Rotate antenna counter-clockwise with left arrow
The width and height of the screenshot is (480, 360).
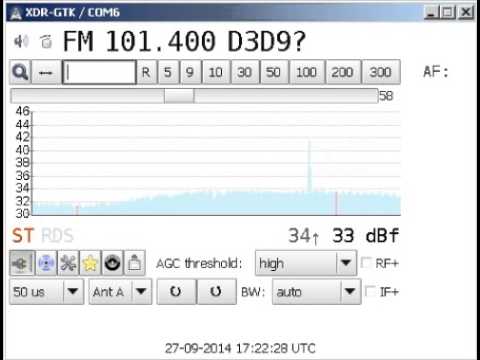coord(176,292)
